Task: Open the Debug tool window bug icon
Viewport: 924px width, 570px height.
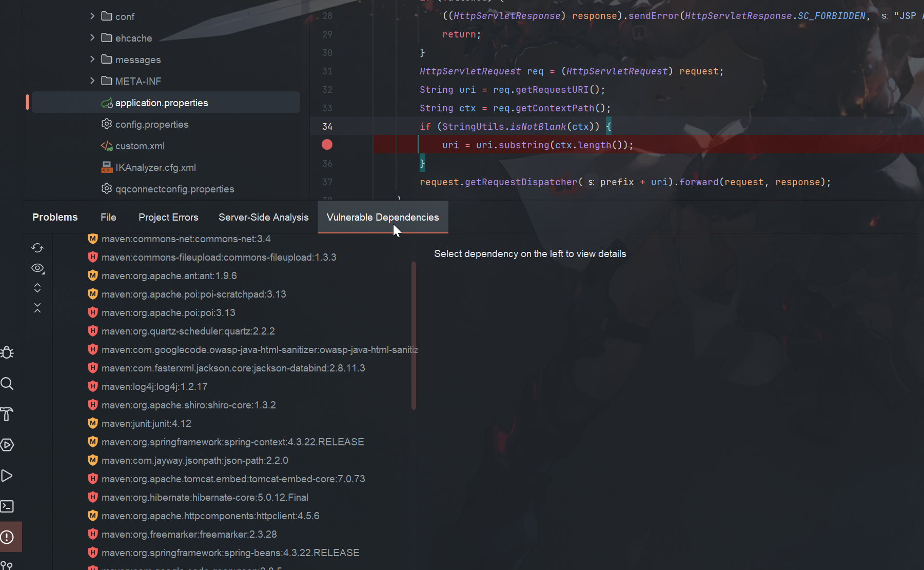Action: coord(7,353)
